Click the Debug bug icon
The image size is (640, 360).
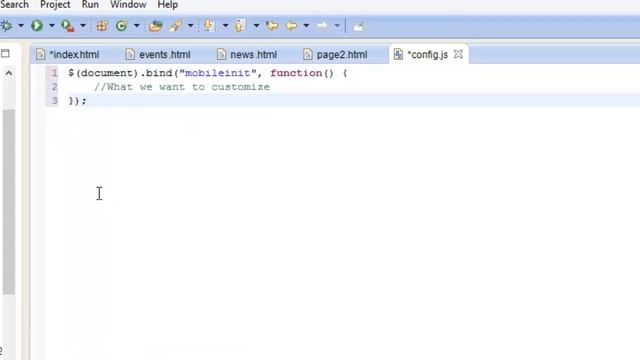coord(6,26)
